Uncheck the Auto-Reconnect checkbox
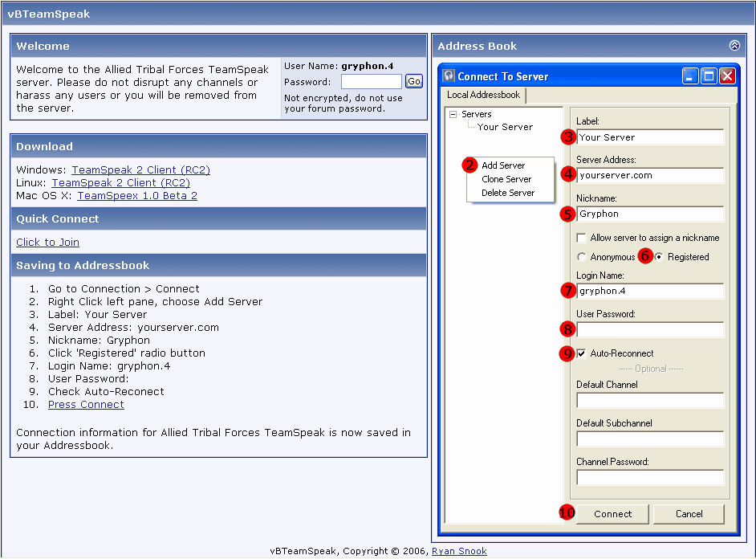Viewport: 756px width, 559px height. coord(581,353)
